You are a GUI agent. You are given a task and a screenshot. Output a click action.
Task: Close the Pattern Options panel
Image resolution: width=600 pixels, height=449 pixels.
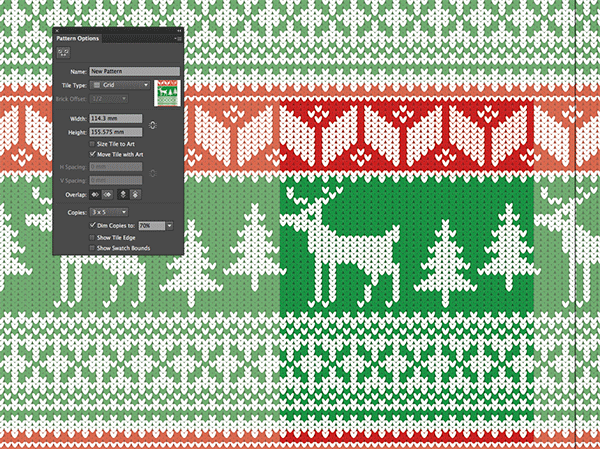(x=57, y=31)
